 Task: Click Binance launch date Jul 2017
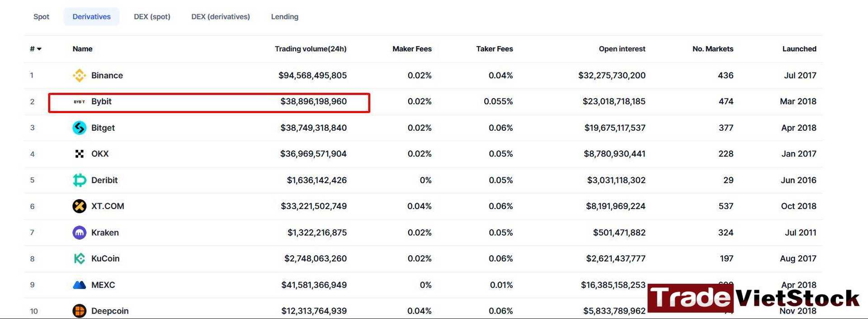(x=800, y=75)
